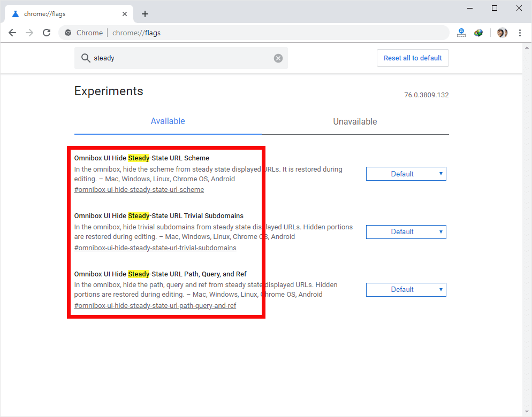Open dropdown for Hide Steady-State URL Scheme

pyautogui.click(x=406, y=174)
